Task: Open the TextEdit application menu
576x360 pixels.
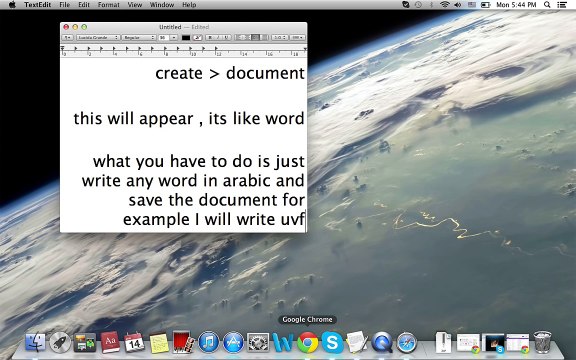Action: tap(38, 5)
